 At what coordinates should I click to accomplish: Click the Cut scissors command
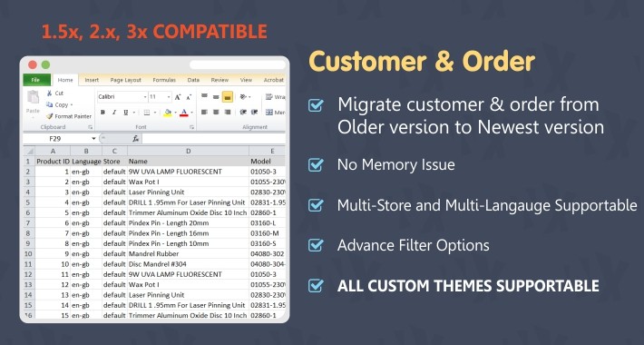point(54,94)
